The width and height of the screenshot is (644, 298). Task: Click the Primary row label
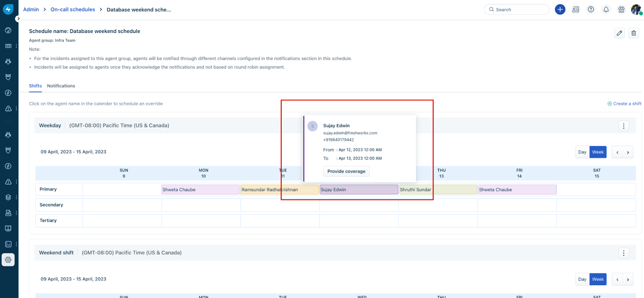48,189
